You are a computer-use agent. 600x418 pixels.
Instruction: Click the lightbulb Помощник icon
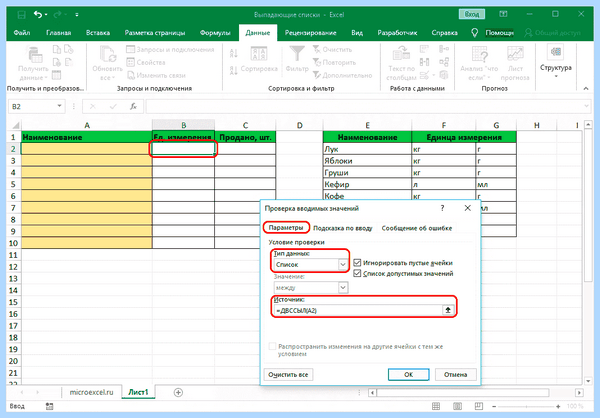[474, 33]
